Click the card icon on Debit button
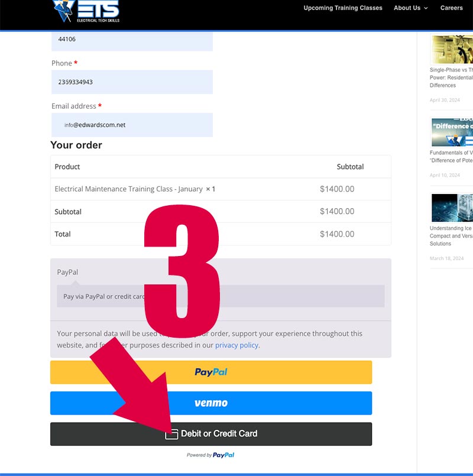Image resolution: width=473 pixels, height=476 pixels. point(171,434)
